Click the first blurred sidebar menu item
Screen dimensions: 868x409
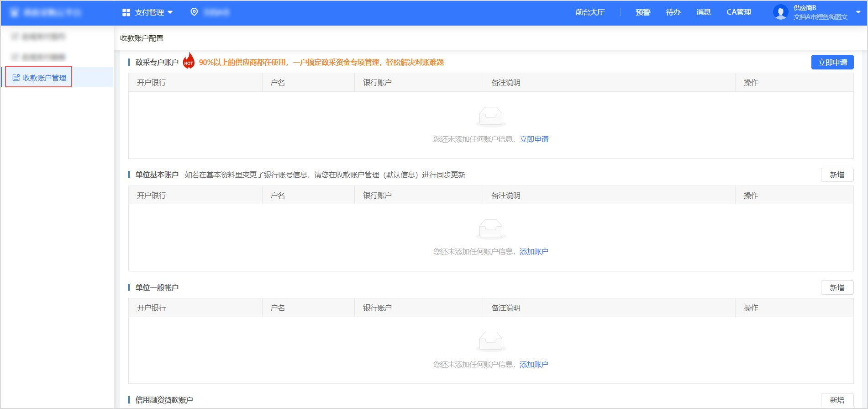pyautogui.click(x=58, y=36)
